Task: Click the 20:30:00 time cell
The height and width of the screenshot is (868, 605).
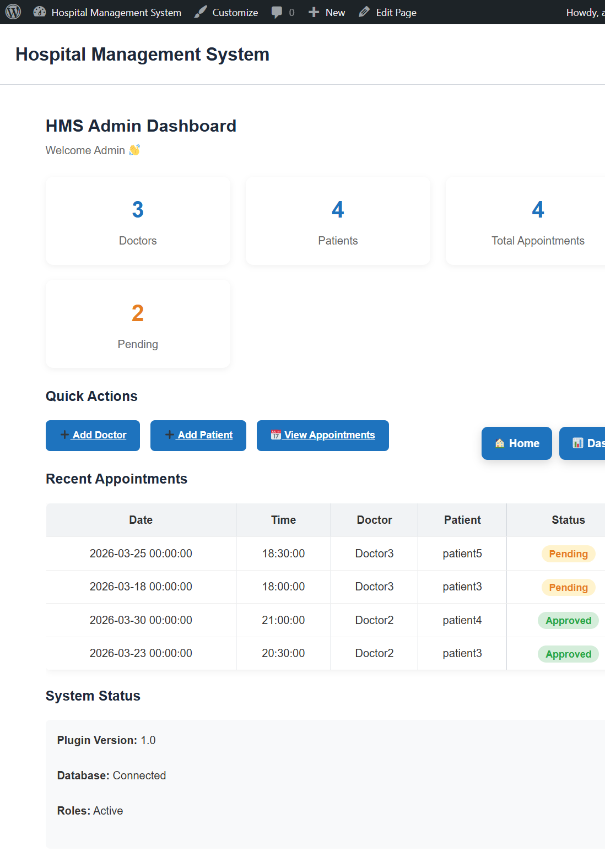Action: click(283, 653)
